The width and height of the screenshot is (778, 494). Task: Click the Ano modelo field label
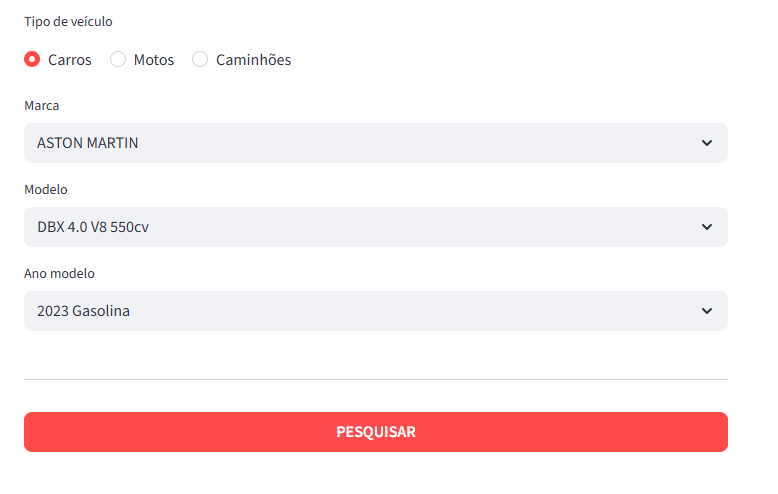59,273
